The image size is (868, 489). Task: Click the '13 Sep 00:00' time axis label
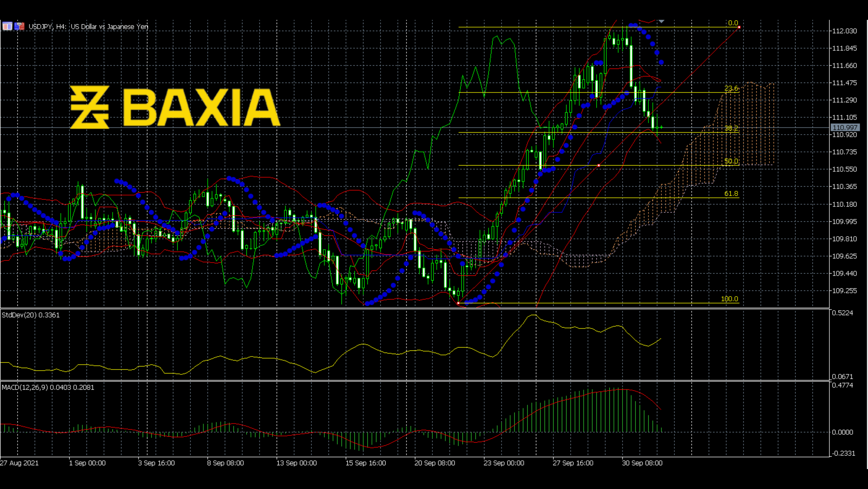297,463
